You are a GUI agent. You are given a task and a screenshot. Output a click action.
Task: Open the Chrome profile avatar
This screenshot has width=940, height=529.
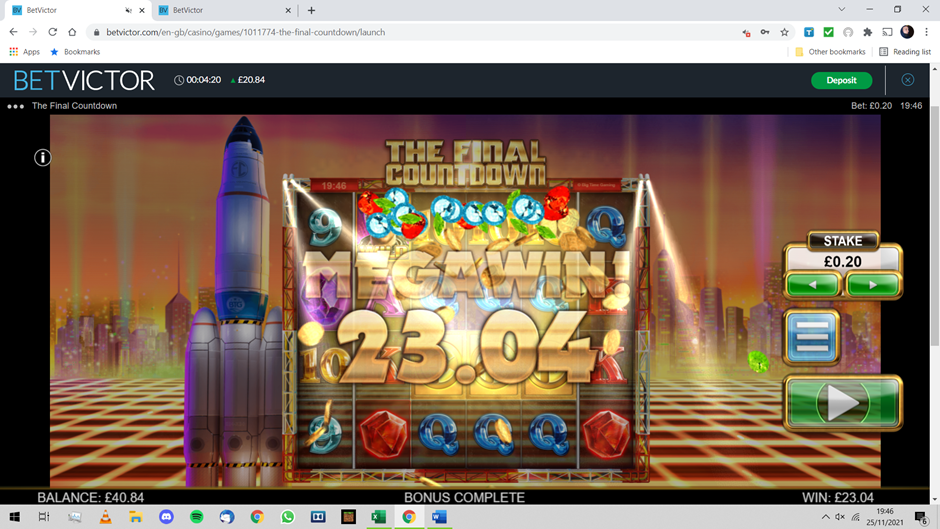pos(907,32)
